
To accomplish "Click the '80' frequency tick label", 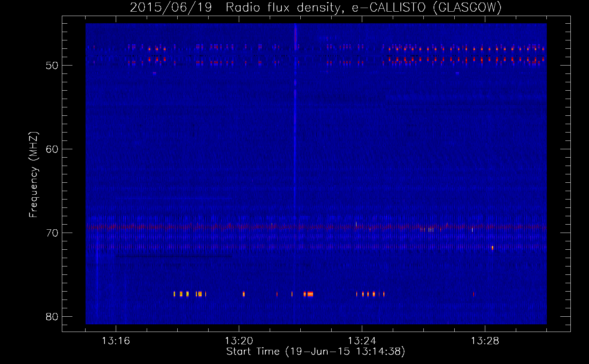I will (x=52, y=317).
